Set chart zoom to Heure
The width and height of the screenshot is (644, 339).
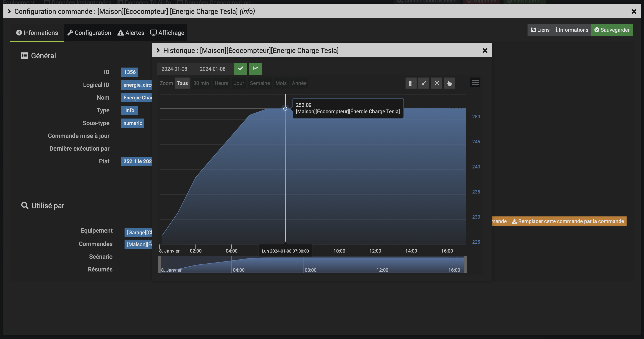[221, 83]
